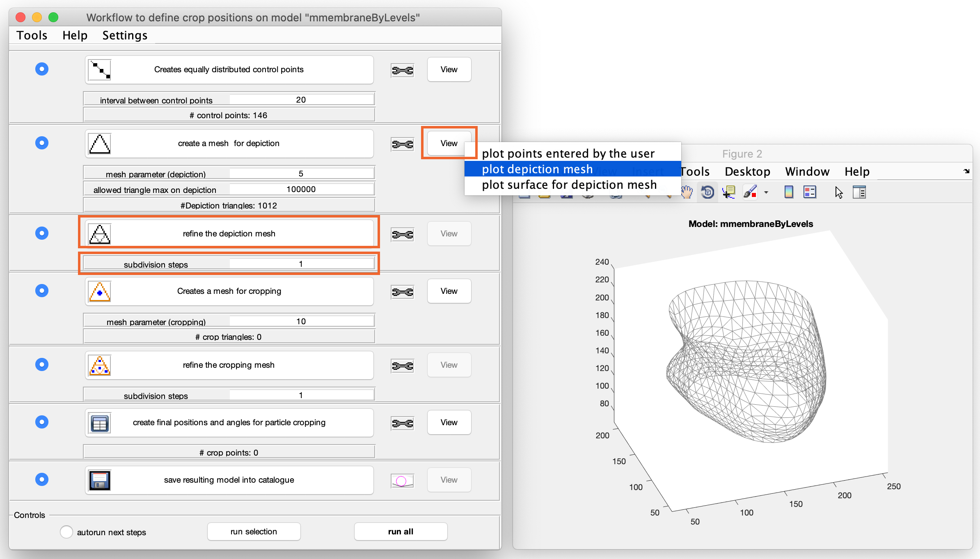The width and height of the screenshot is (980, 559).
Task: Open wrench settings for cropping mesh step
Action: tap(402, 292)
